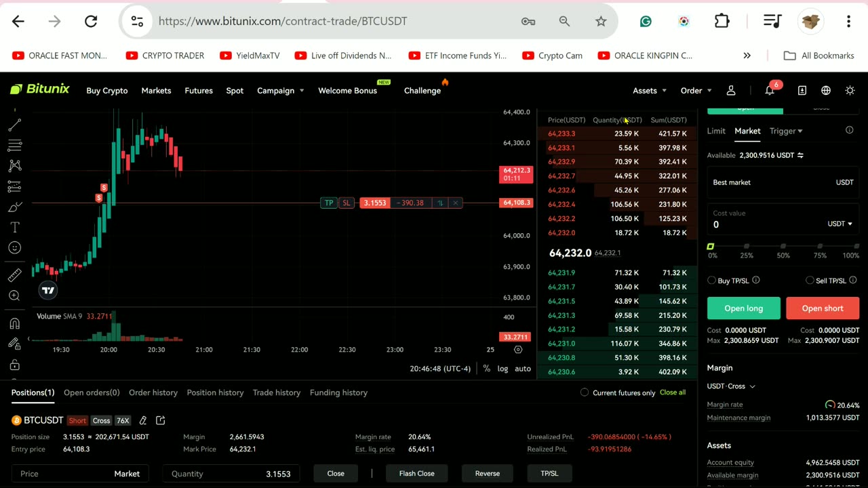Screen dimensions: 868x488
Task: Toggle percentage scale on chart
Action: click(x=486, y=369)
